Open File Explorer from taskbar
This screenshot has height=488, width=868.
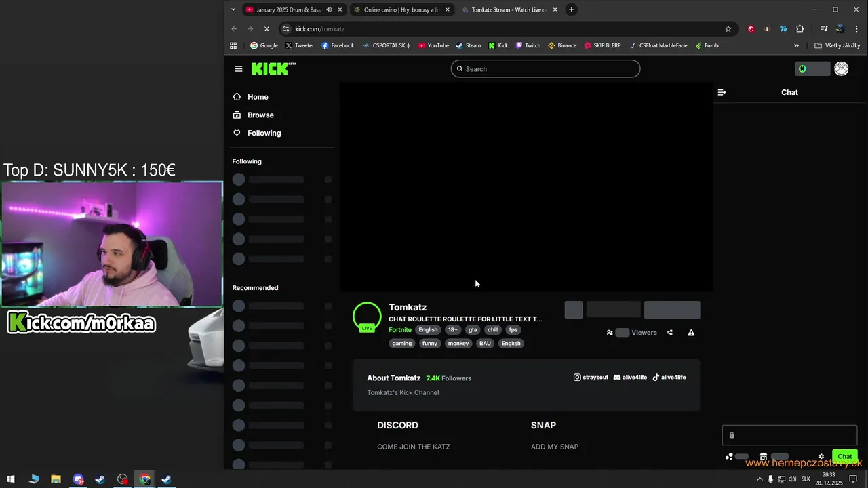[x=56, y=479]
